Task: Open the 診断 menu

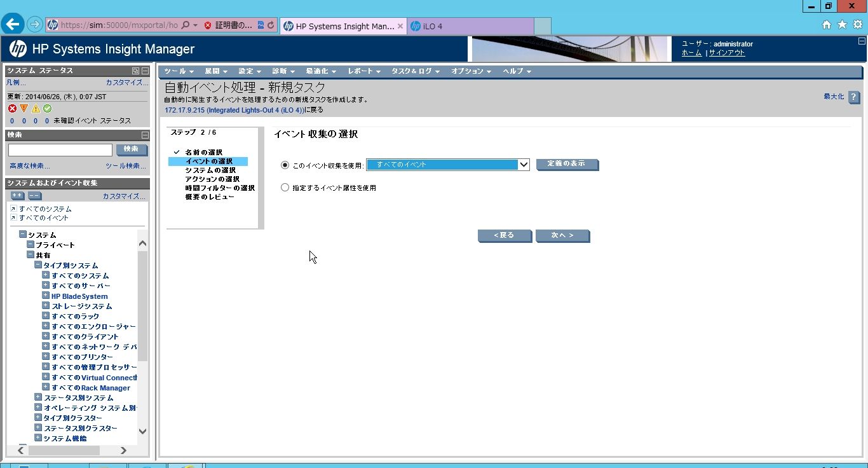Action: pyautogui.click(x=283, y=71)
